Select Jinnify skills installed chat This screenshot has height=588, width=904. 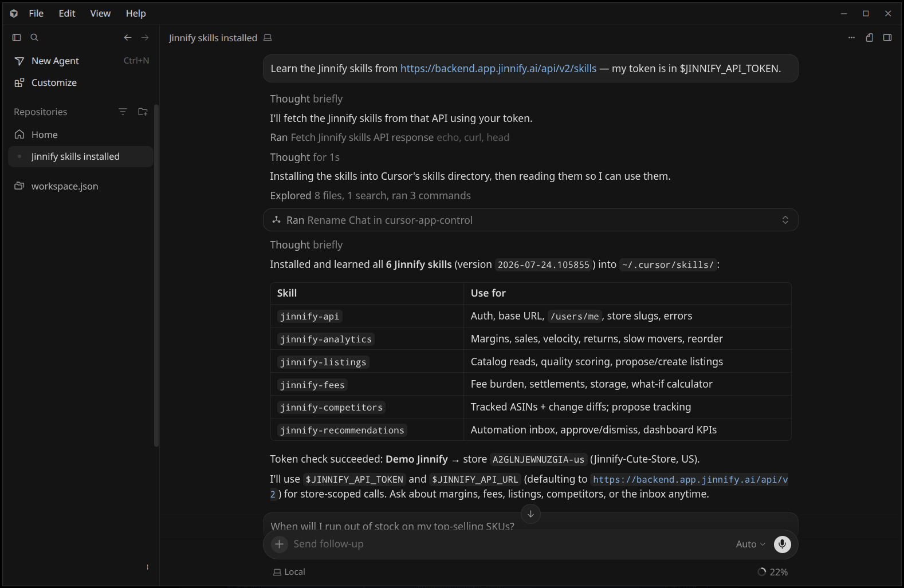click(x=81, y=156)
